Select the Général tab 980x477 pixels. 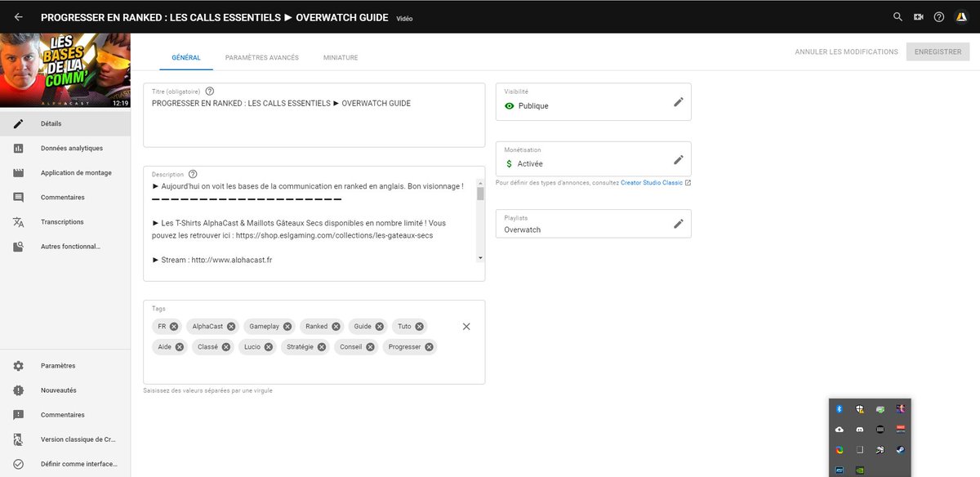pos(186,58)
